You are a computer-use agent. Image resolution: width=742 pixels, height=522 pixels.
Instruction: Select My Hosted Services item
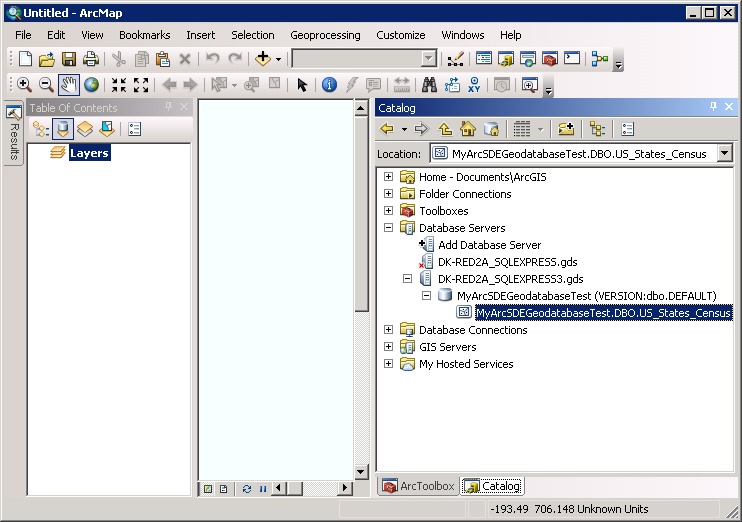466,364
